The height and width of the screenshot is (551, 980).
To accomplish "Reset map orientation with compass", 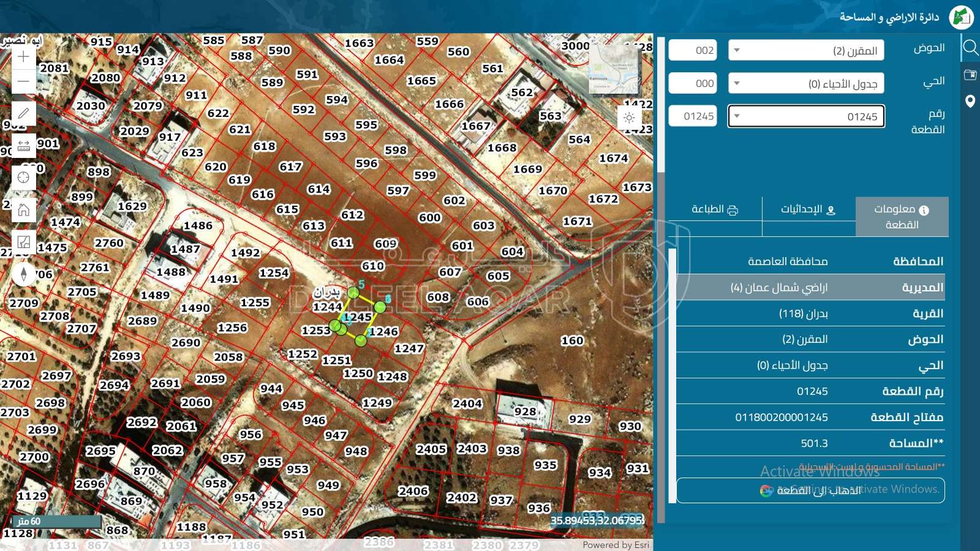I will click(x=23, y=274).
